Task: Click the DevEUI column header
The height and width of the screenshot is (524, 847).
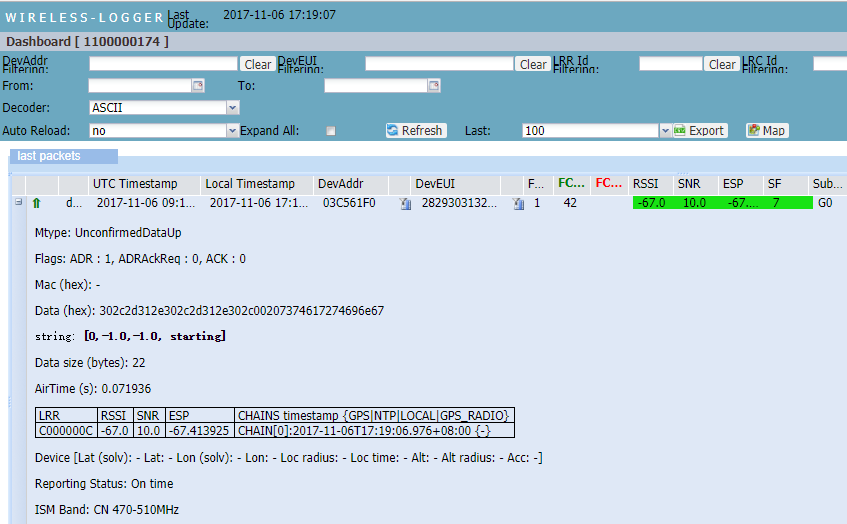Action: (455, 184)
